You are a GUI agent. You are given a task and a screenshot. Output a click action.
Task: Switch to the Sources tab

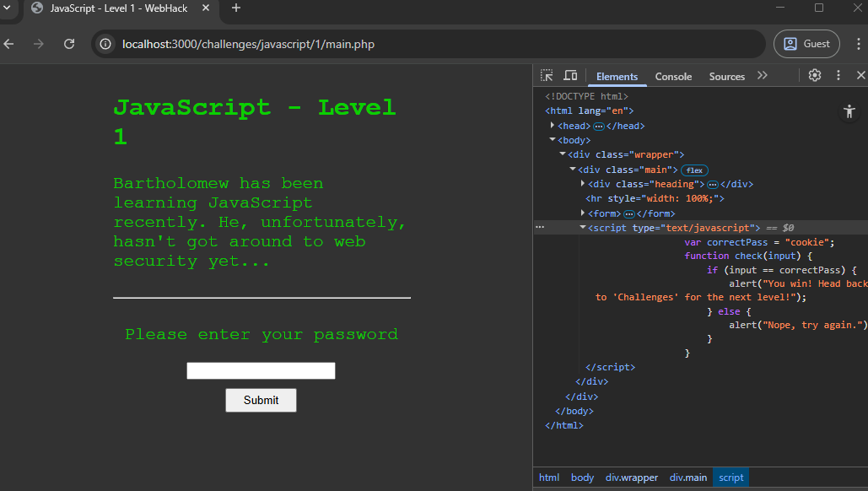click(726, 76)
